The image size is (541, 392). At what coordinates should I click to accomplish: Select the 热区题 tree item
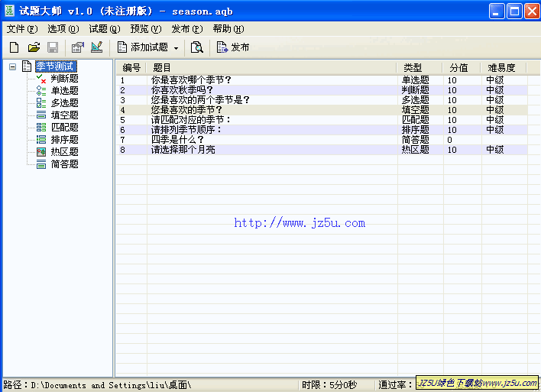pos(64,152)
